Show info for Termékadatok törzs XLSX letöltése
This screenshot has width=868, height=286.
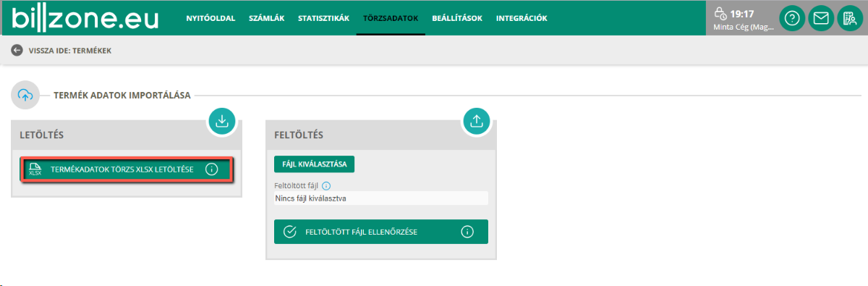(211, 169)
